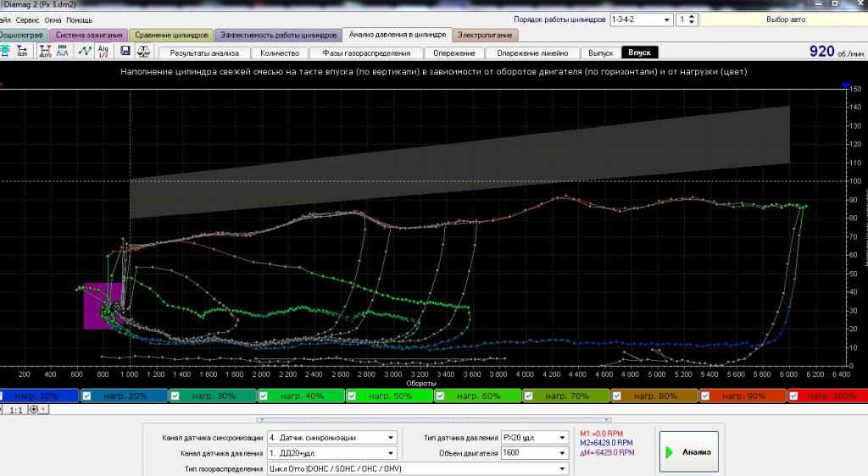The height and width of the screenshot is (476, 868).
Task: Open the Результаты анализа sub-tab
Action: pyautogui.click(x=204, y=53)
